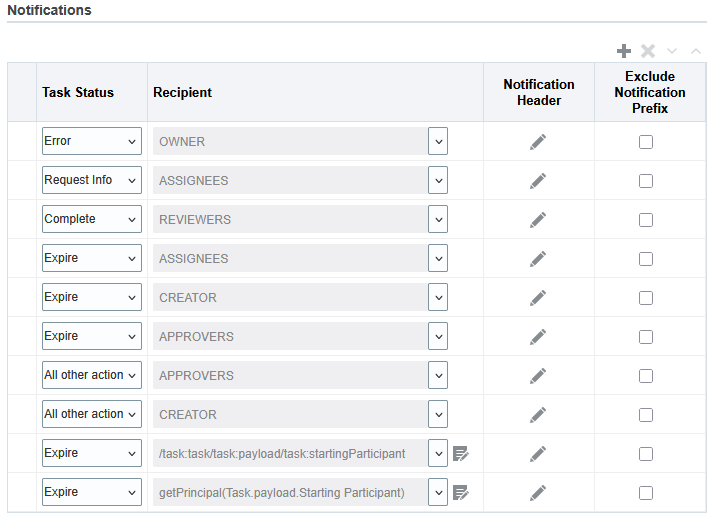Edit notification header for Expire APPROVERS row
716x531 pixels.
click(x=538, y=337)
